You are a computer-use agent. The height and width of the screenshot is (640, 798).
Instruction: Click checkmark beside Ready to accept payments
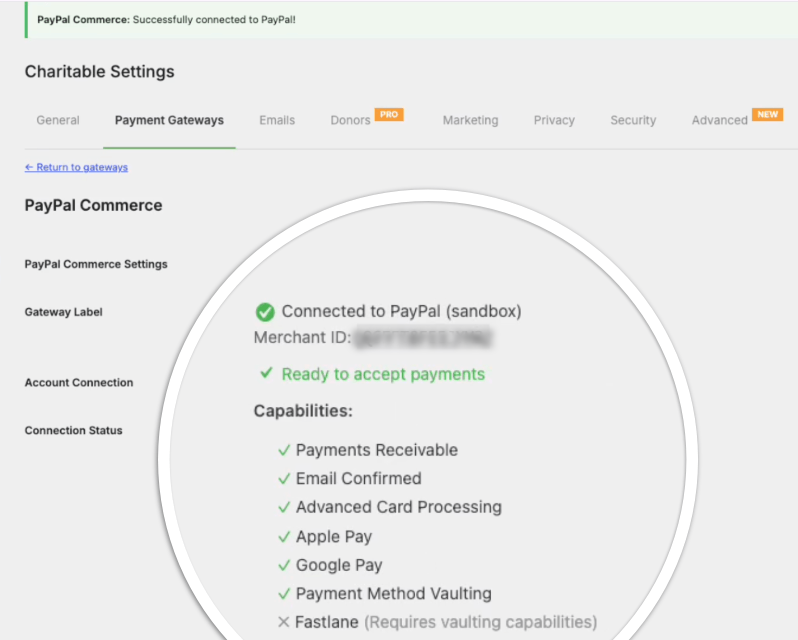[266, 373]
